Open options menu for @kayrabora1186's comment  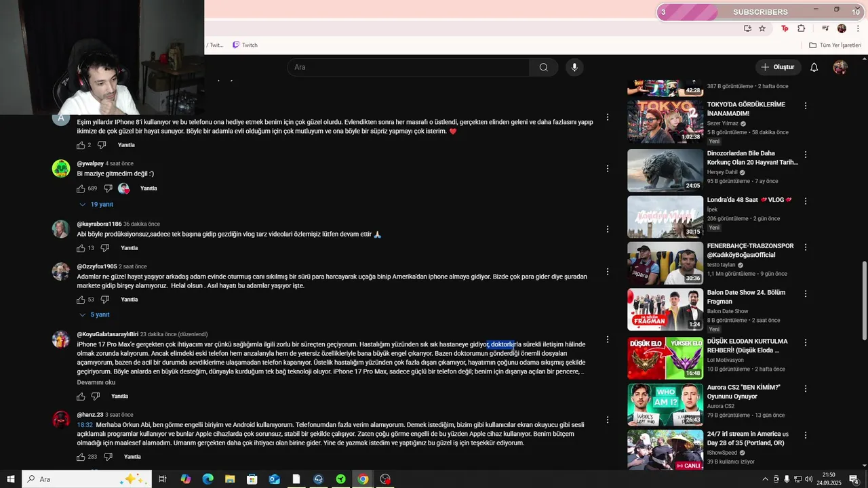608,229
